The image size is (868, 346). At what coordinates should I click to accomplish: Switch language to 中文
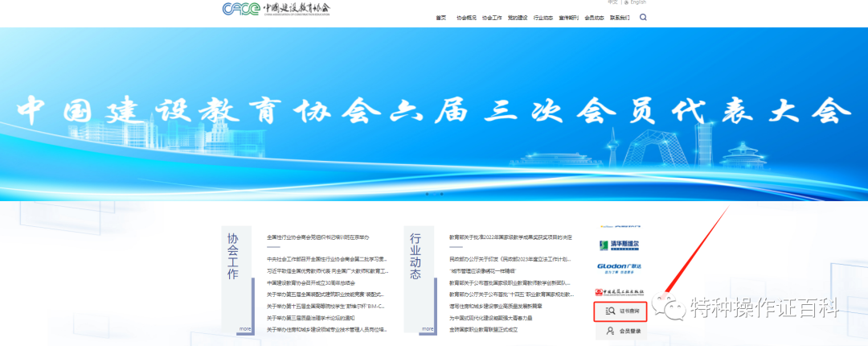(x=612, y=2)
